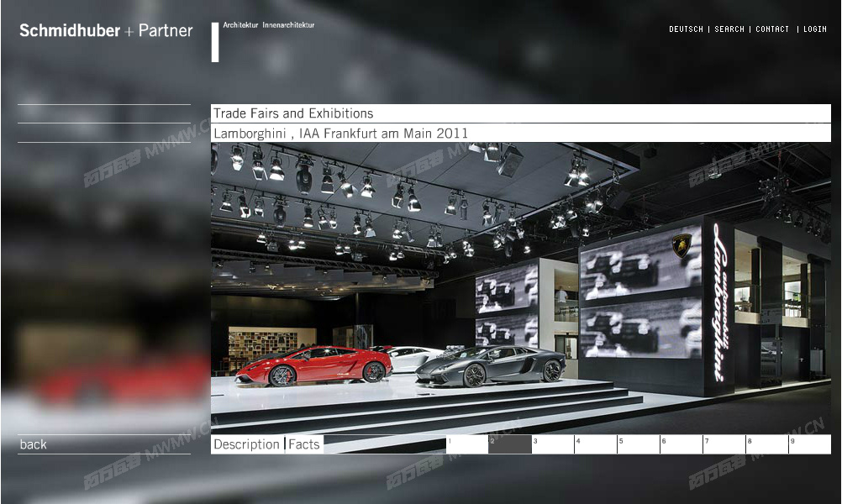Viewport: 842px width, 504px height.
Task: Click the Trade Fairs and Exhibitions heading
Action: pos(293,113)
